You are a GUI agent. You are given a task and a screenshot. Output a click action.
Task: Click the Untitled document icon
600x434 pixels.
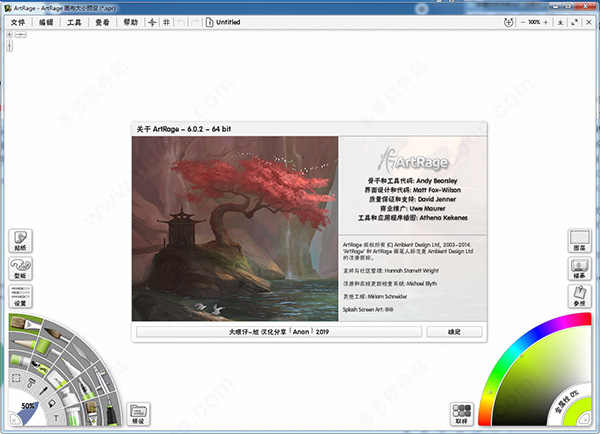209,22
